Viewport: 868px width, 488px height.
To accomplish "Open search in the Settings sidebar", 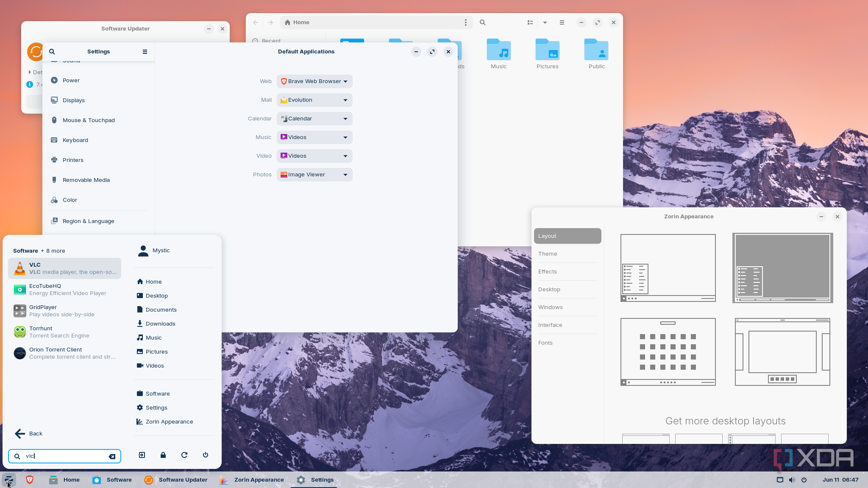I will click(x=52, y=52).
